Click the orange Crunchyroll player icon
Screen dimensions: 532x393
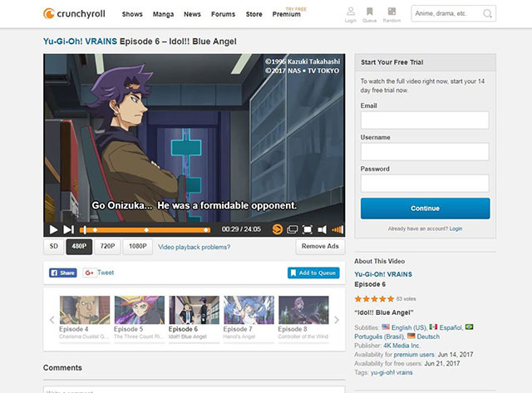click(x=277, y=229)
